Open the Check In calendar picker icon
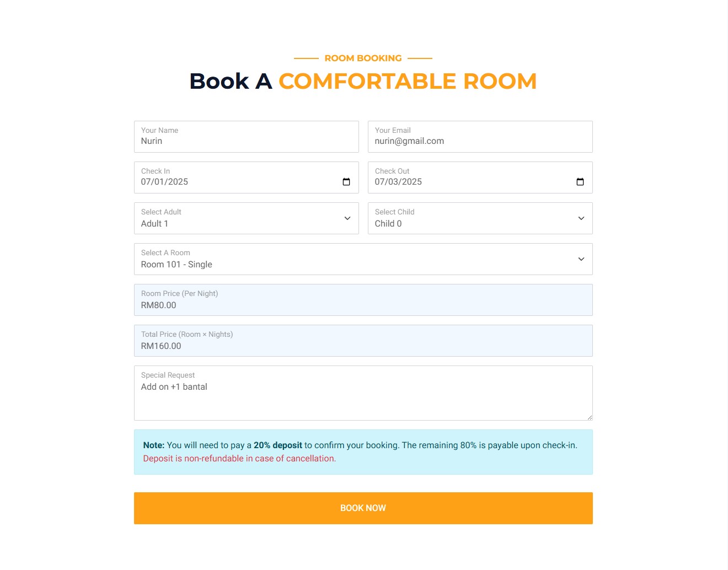This screenshot has height=570, width=728. coord(346,182)
